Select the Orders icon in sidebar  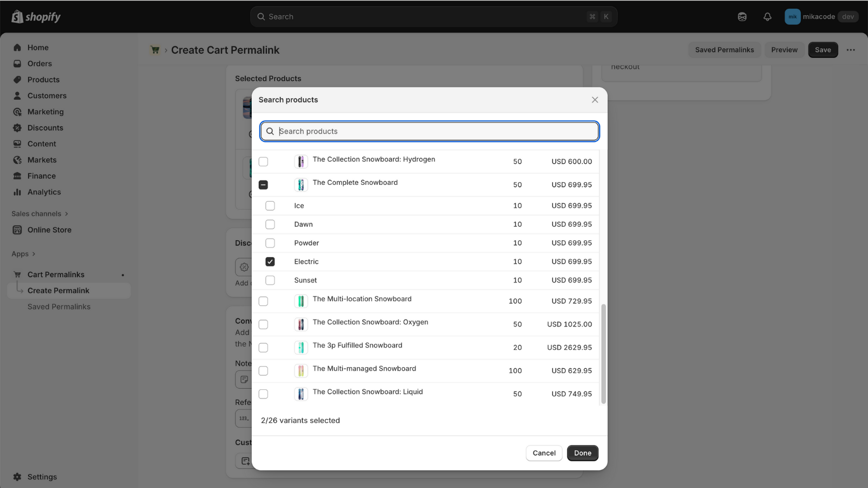coord(17,63)
